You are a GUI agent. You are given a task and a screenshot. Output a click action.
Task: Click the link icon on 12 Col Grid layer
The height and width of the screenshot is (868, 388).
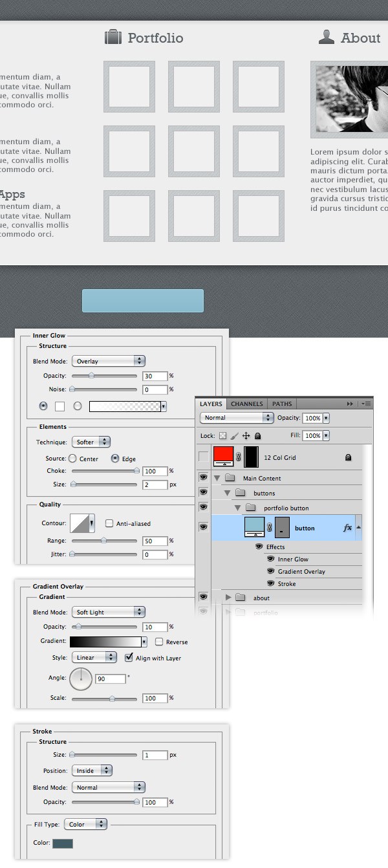239,457
